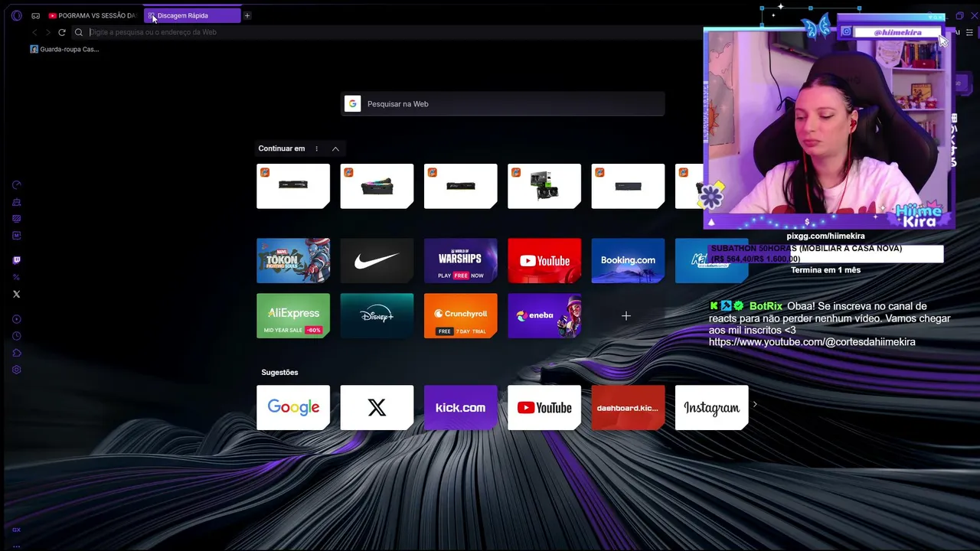Viewport: 980px width, 551px height.
Task: Open the sidebar icon just below GX Control
Action: pos(16,202)
